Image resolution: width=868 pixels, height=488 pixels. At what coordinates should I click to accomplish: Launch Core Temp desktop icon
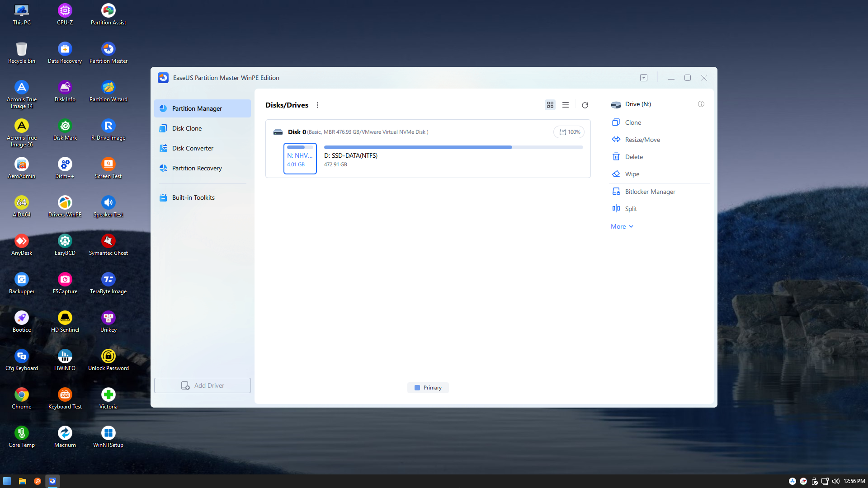click(21, 437)
